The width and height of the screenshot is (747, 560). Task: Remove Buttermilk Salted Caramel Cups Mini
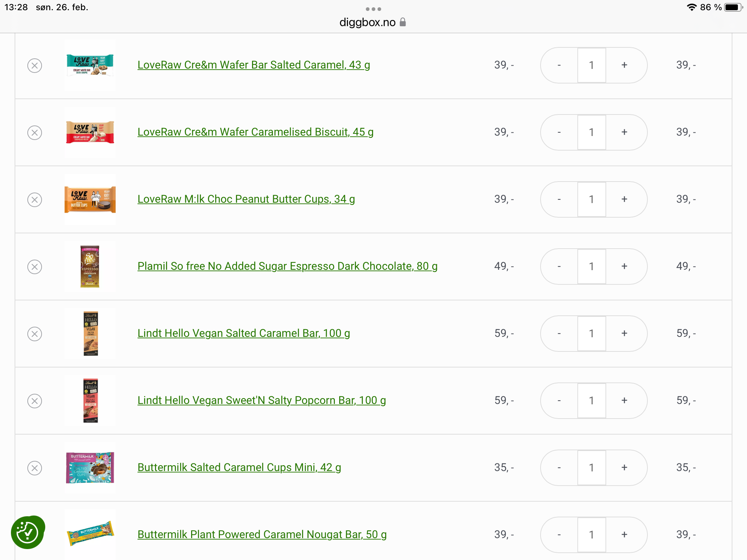[x=35, y=468]
